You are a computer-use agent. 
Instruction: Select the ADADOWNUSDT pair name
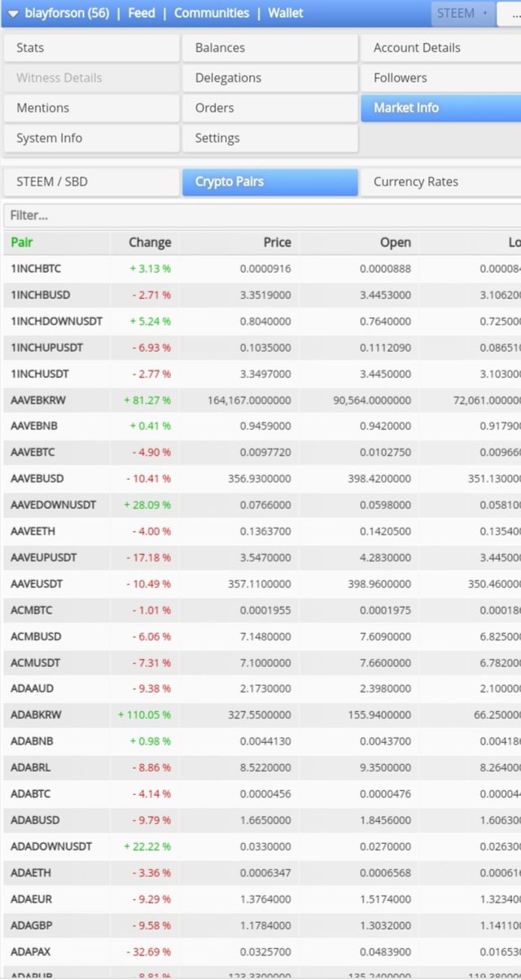tap(51, 846)
